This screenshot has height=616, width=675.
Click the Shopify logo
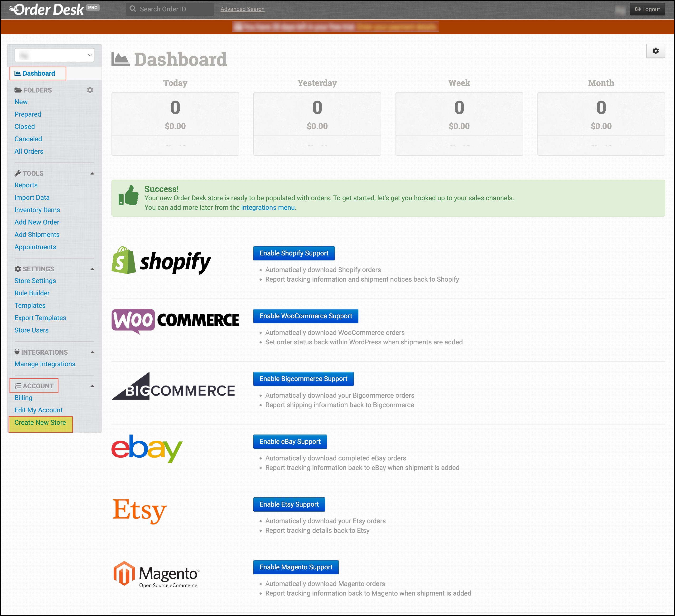[x=161, y=261]
